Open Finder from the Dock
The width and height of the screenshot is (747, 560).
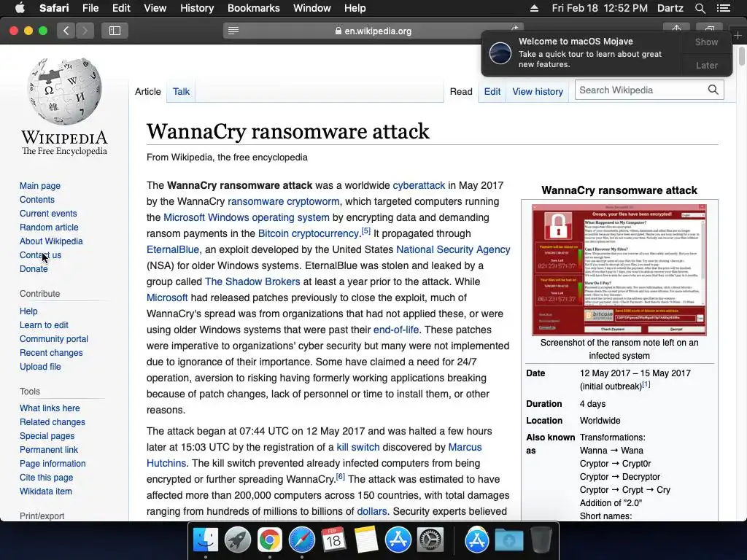pos(205,540)
